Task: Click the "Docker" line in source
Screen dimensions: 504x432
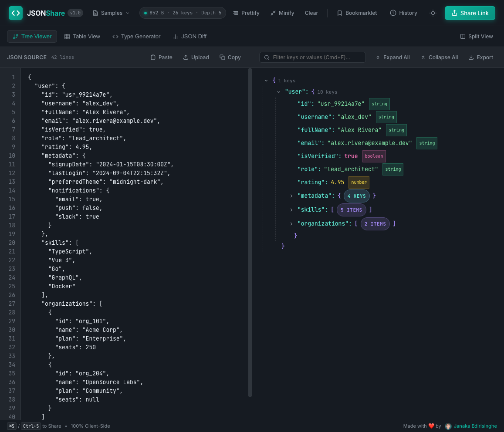Action: click(62, 286)
